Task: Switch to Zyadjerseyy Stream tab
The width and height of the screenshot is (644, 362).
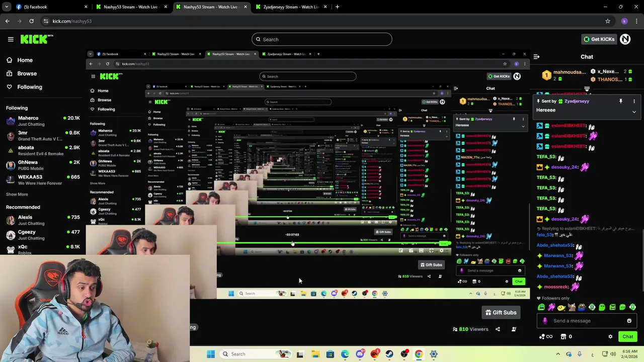Action: (292, 7)
